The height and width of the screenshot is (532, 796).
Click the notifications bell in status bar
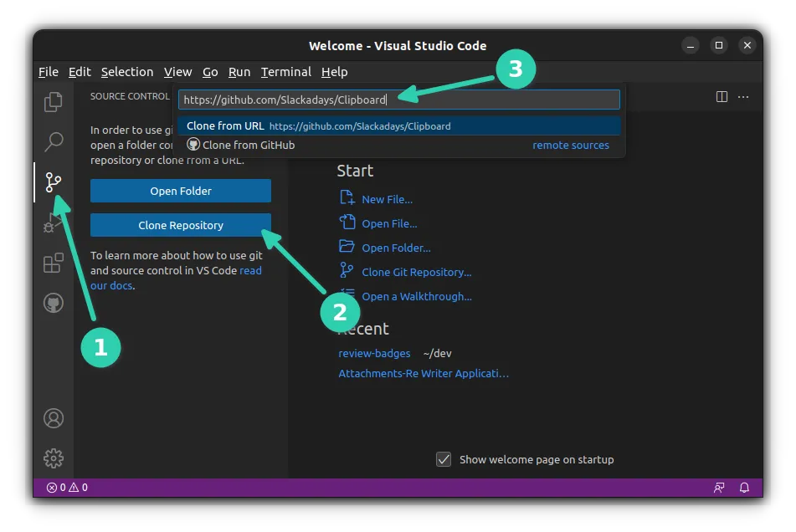pos(744,487)
